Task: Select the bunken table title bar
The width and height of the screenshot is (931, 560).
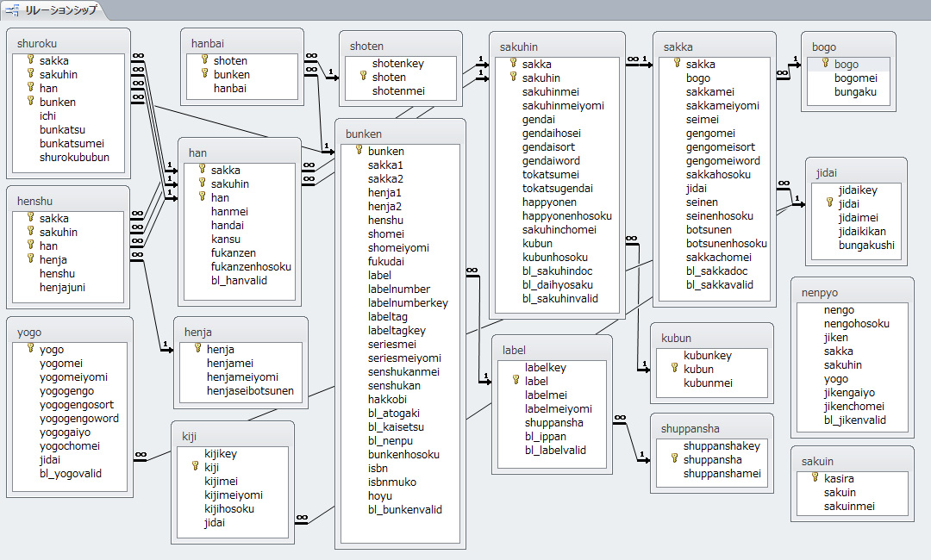Action: 400,134
